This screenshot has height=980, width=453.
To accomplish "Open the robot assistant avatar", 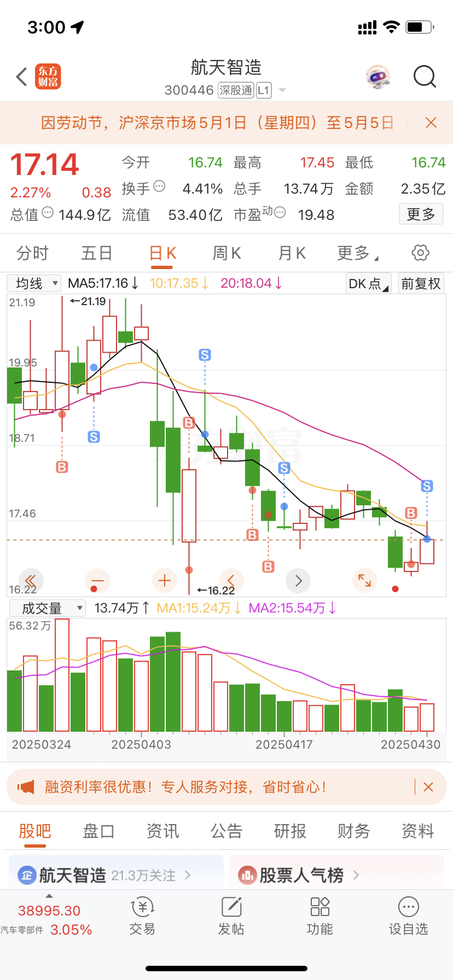I will [x=377, y=77].
